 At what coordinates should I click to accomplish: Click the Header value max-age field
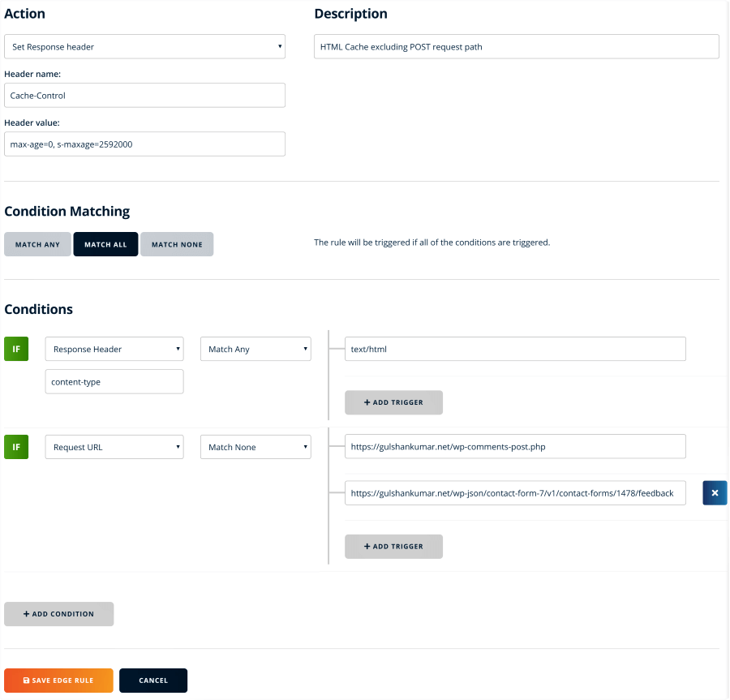click(x=144, y=144)
